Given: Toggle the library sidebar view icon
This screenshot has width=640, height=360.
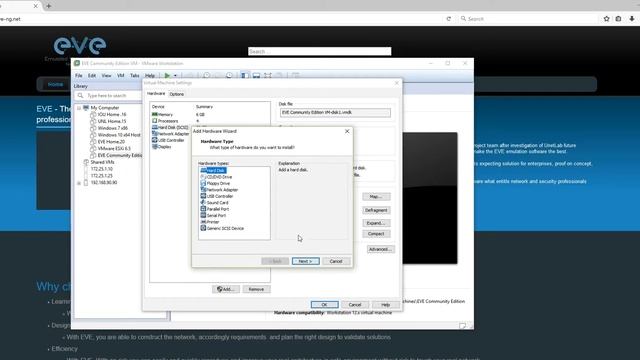Looking at the screenshot, I should pos(244,76).
